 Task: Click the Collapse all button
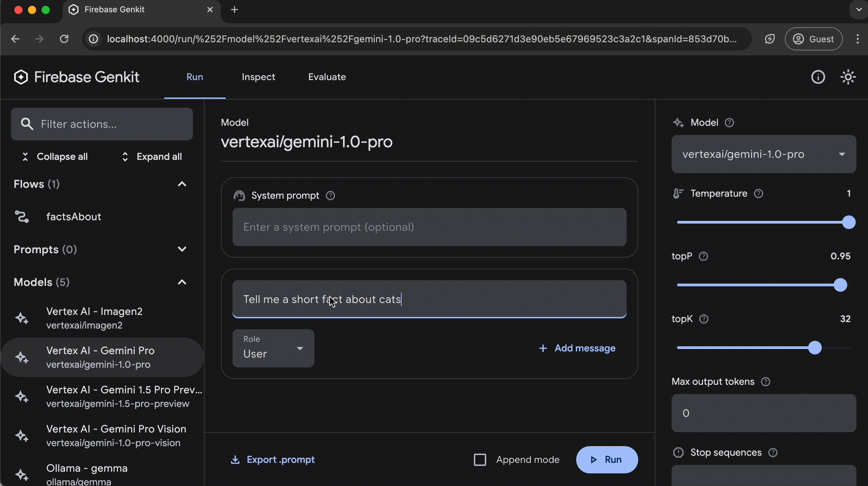(54, 157)
